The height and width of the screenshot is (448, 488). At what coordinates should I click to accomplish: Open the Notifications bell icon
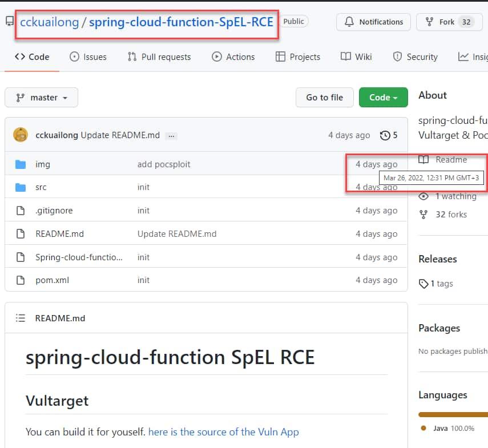(x=349, y=22)
